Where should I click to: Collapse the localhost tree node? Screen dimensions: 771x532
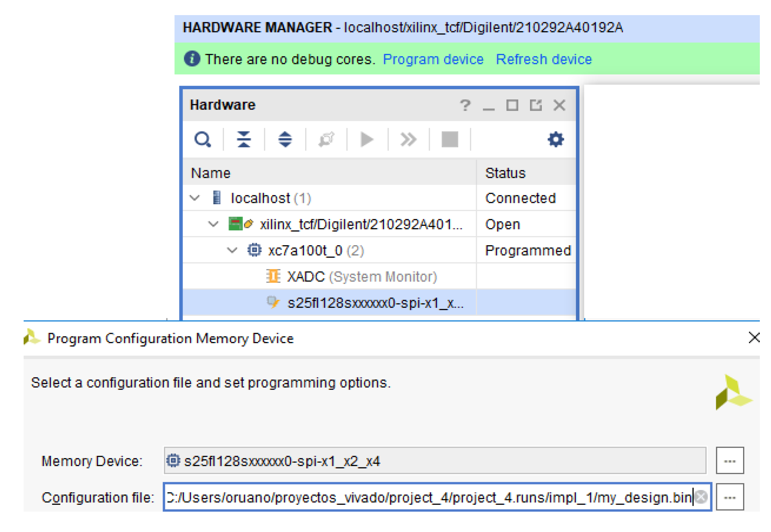[x=194, y=198]
